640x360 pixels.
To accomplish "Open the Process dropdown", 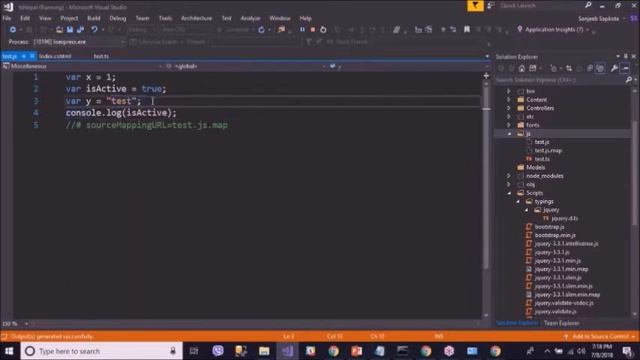I will pos(122,42).
